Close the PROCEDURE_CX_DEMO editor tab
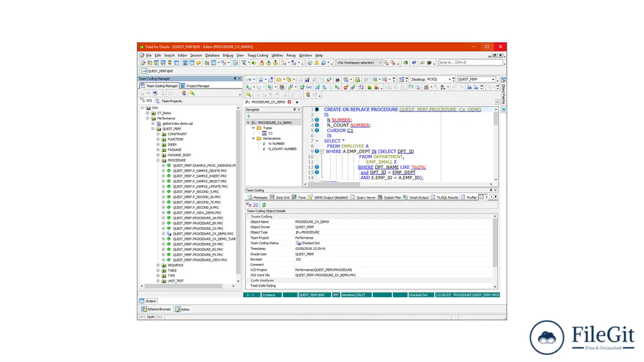Viewport: 644px width, 362px height. 289,102
